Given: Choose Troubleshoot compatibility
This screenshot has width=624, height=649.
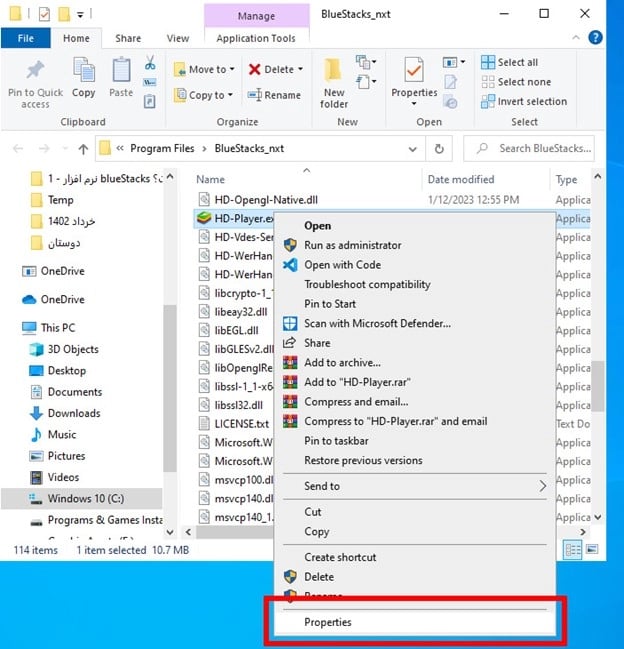Looking at the screenshot, I should pos(415,284).
